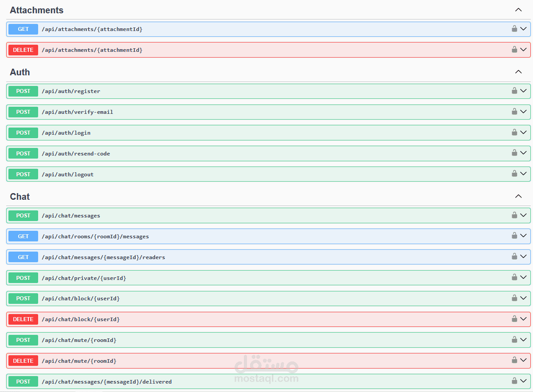Click lock icon on rooms/{roomId}/messages row

pos(514,236)
